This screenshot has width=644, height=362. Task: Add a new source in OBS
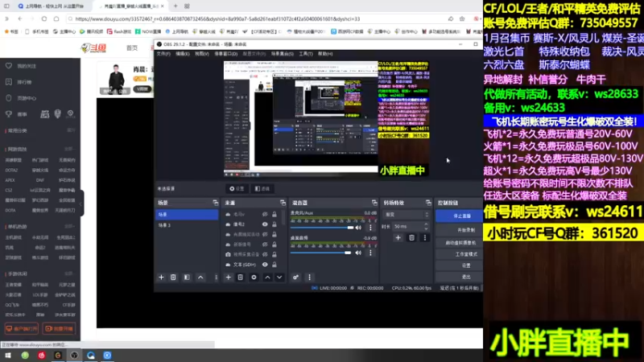click(x=229, y=278)
